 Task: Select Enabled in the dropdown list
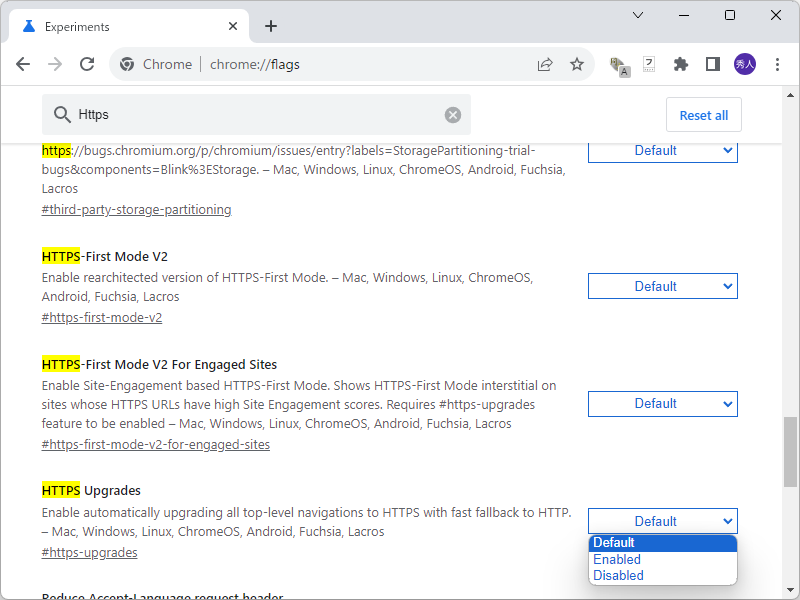617,559
